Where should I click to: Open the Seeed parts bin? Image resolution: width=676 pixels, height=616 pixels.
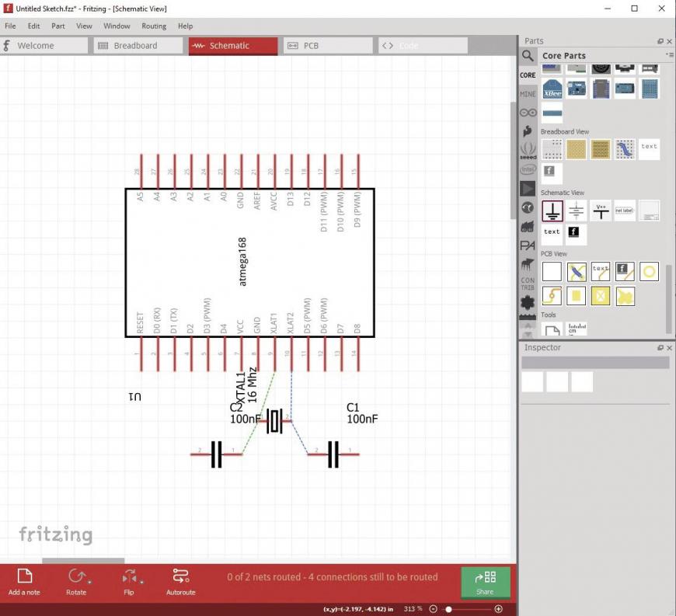click(528, 151)
